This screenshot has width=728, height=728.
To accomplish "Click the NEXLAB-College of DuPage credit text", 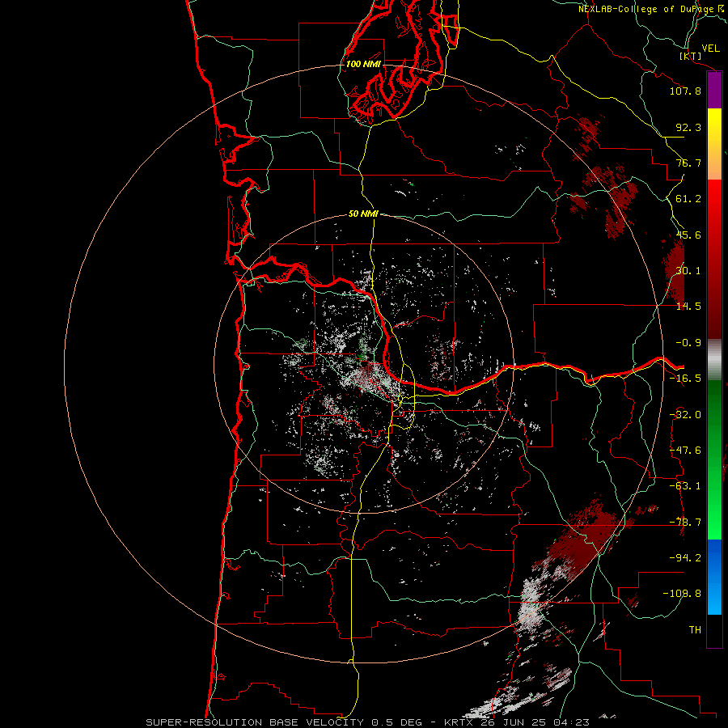I will click(646, 9).
